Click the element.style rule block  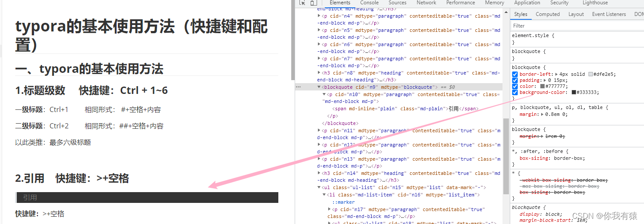pyautogui.click(x=577, y=39)
